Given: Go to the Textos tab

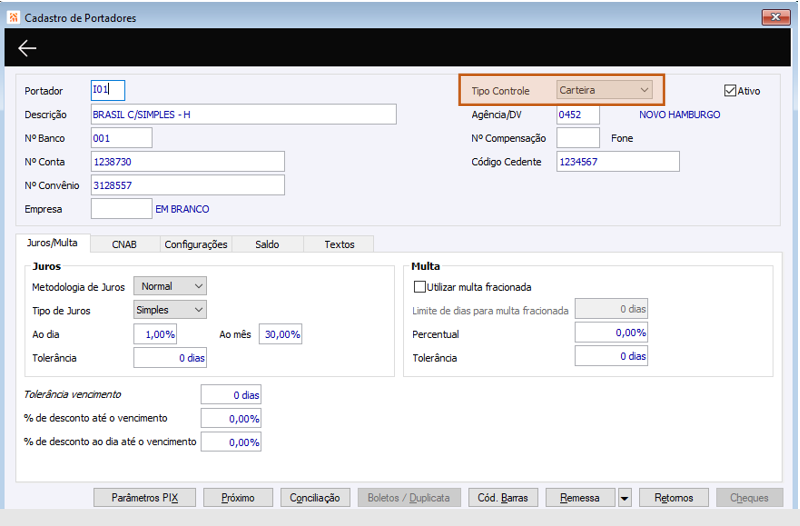Looking at the screenshot, I should click(339, 244).
